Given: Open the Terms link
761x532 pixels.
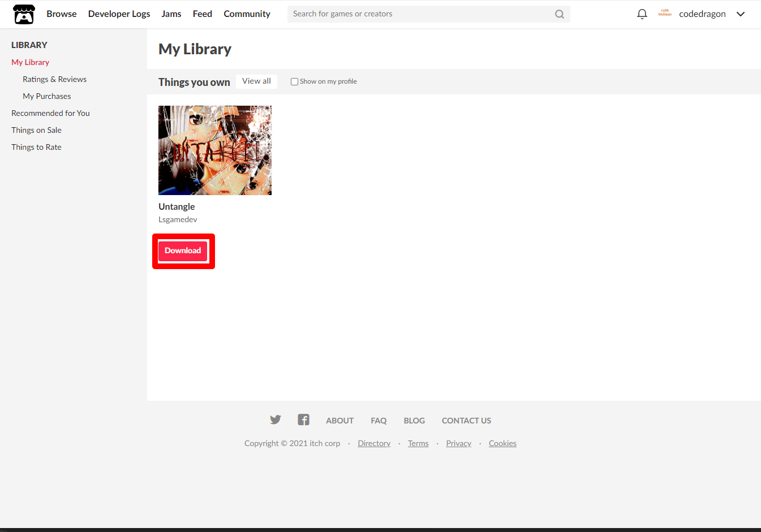Looking at the screenshot, I should (418, 443).
